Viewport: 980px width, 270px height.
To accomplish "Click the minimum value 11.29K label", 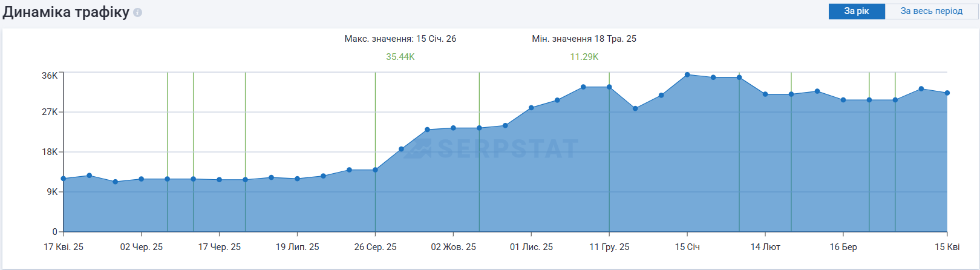I will pos(584,57).
